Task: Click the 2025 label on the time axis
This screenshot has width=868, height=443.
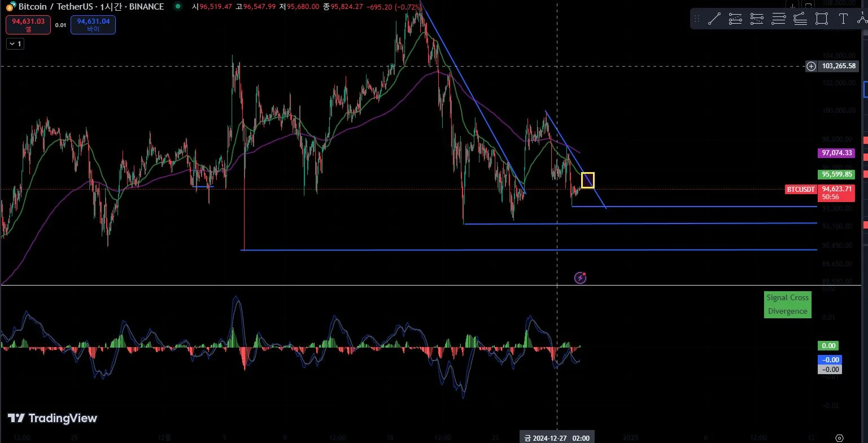Action: click(630, 437)
